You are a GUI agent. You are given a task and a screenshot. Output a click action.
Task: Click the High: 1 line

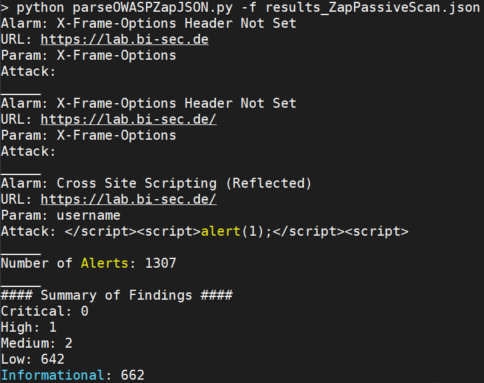29,327
